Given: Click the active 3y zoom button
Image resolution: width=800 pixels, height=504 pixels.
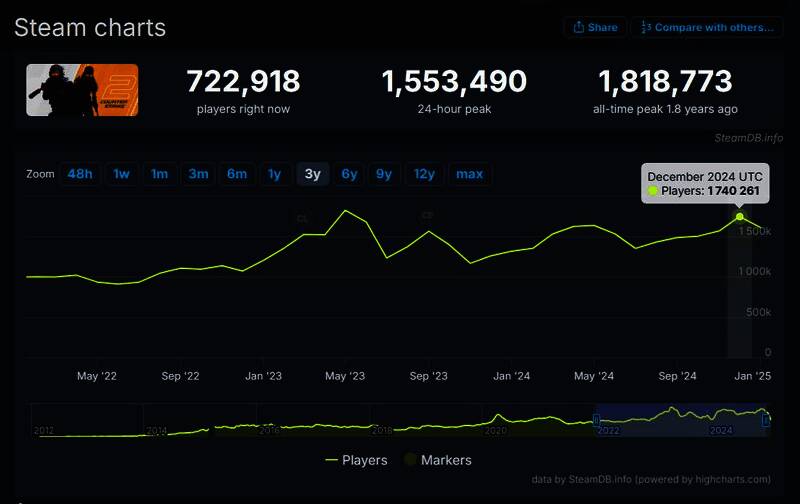Looking at the screenshot, I should coord(312,174).
